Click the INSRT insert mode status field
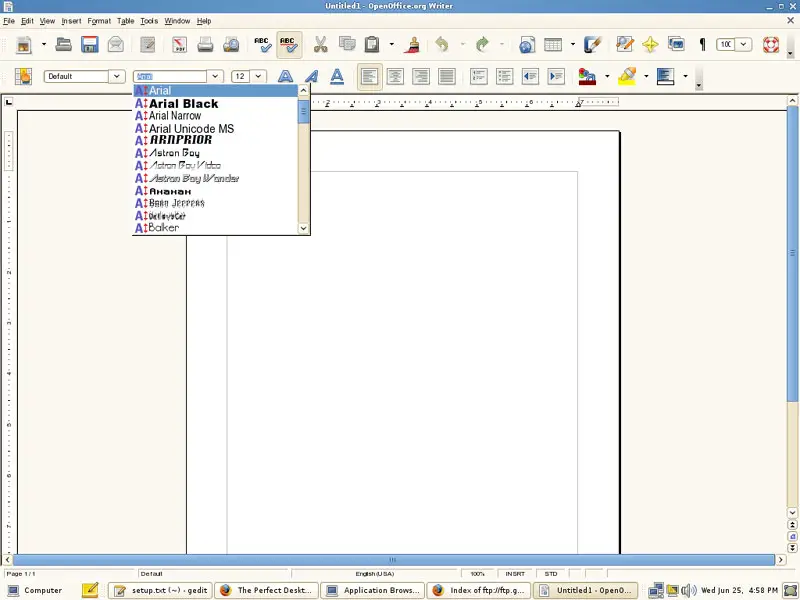 [x=515, y=574]
